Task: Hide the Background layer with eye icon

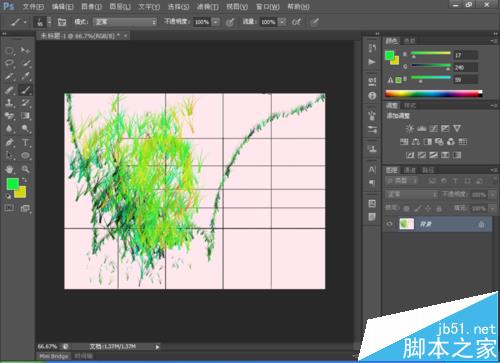Action: click(389, 224)
